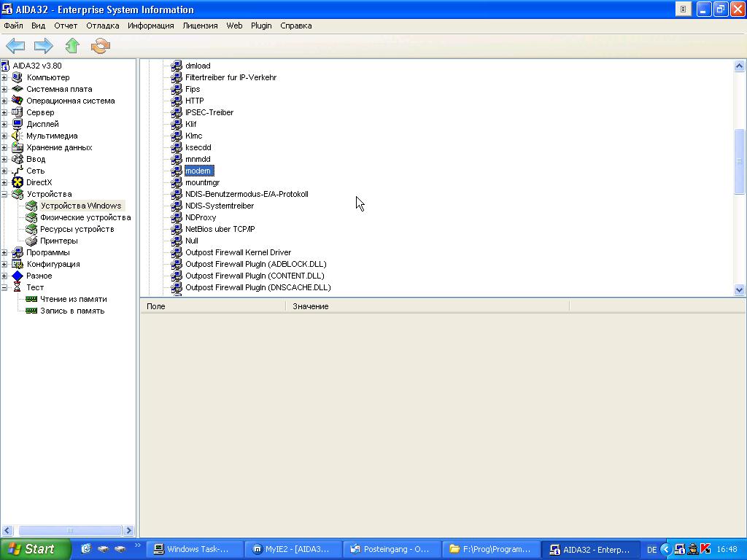The height and width of the screenshot is (560, 747).
Task: Open the Отчет menu
Action: 66,26
